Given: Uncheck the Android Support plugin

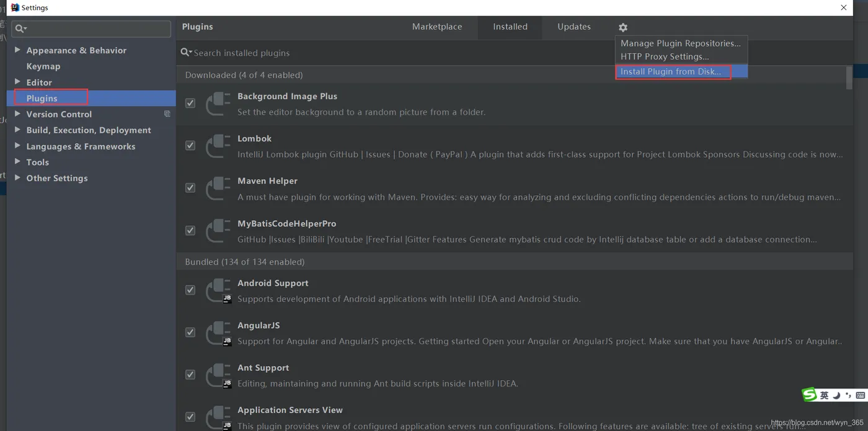Looking at the screenshot, I should (x=190, y=290).
